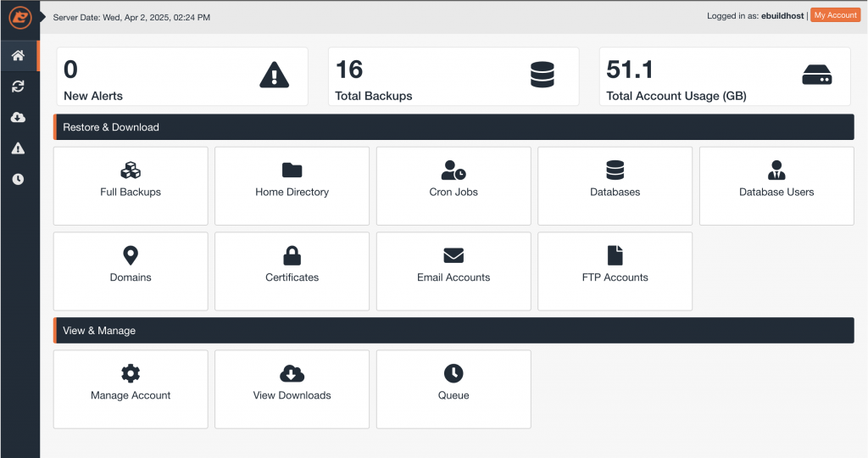The image size is (868, 458).
Task: Open the New Alerts count card
Action: pyautogui.click(x=182, y=76)
